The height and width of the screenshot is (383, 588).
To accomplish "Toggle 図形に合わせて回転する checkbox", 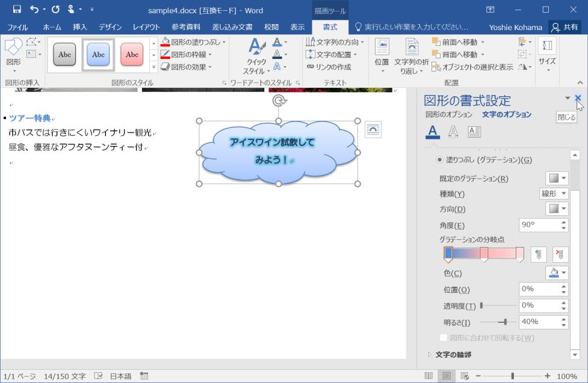I will [443, 338].
